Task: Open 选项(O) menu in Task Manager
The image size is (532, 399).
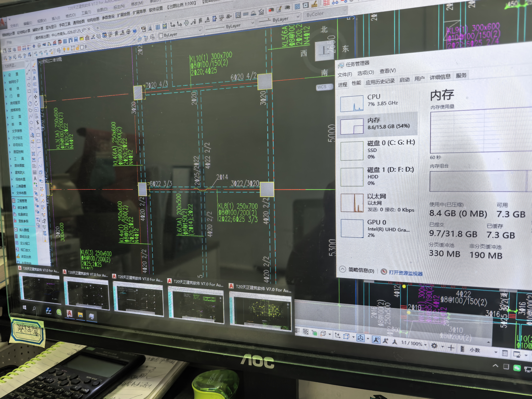Action: 365,73
